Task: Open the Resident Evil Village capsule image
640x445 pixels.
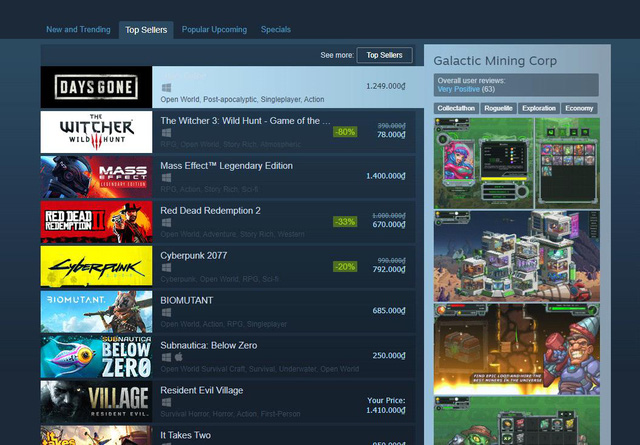Action: 96,401
